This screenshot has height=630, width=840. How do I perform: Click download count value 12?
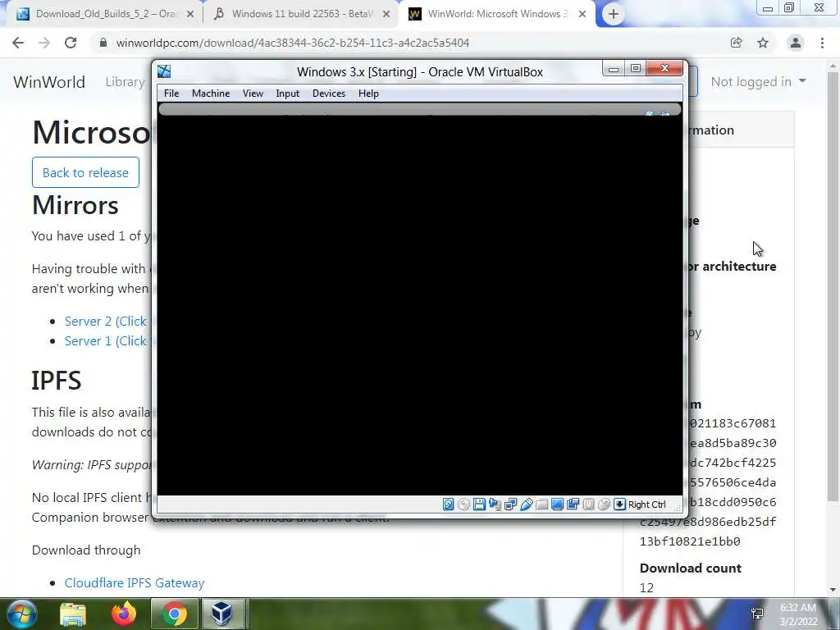coord(646,587)
